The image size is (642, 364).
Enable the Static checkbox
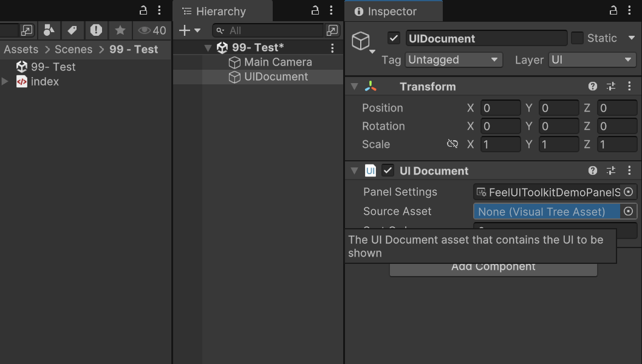click(x=577, y=38)
